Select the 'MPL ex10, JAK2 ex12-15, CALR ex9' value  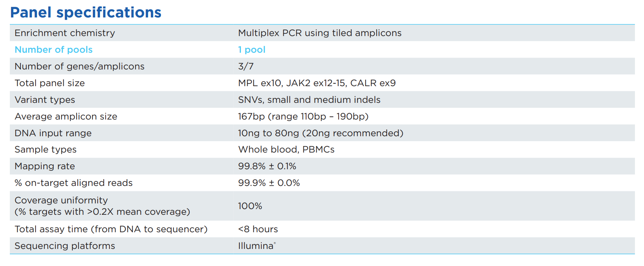pos(317,83)
